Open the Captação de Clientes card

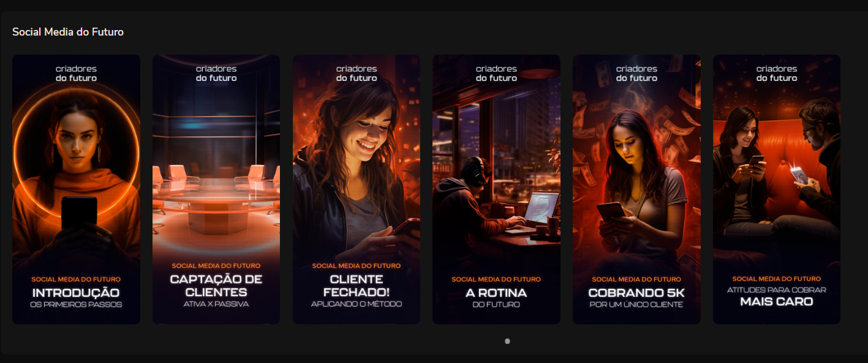tap(216, 189)
